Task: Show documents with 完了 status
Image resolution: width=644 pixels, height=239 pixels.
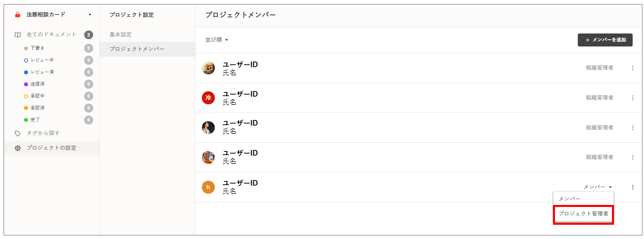Action: pyautogui.click(x=36, y=120)
